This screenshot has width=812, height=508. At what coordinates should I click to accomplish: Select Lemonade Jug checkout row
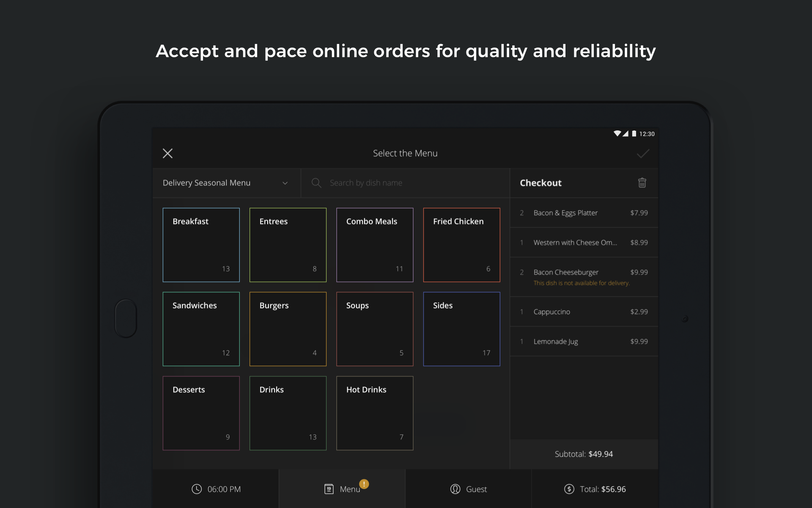pyautogui.click(x=584, y=341)
